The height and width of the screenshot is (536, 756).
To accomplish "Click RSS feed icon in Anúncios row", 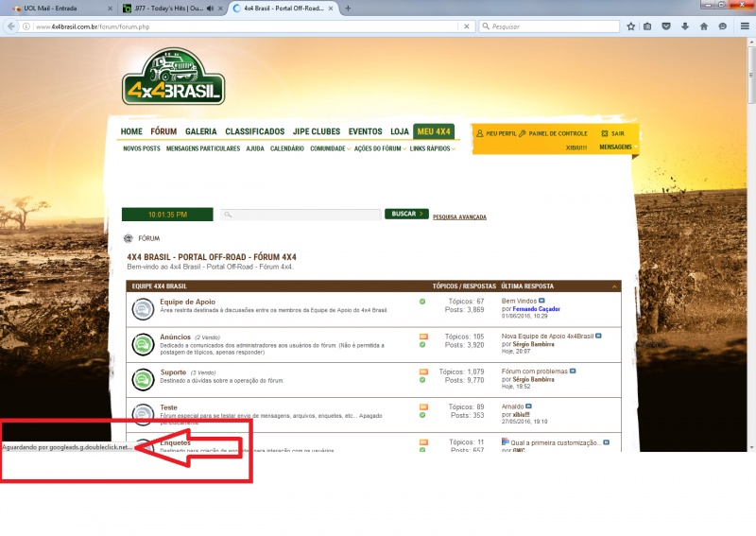I will (423, 337).
